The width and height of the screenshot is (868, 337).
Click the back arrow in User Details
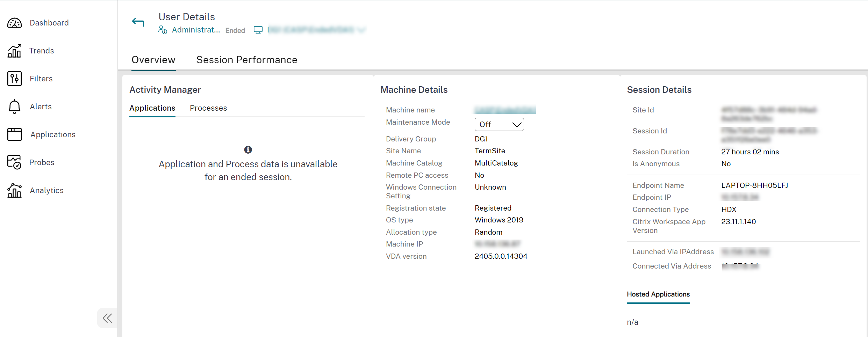pos(138,22)
